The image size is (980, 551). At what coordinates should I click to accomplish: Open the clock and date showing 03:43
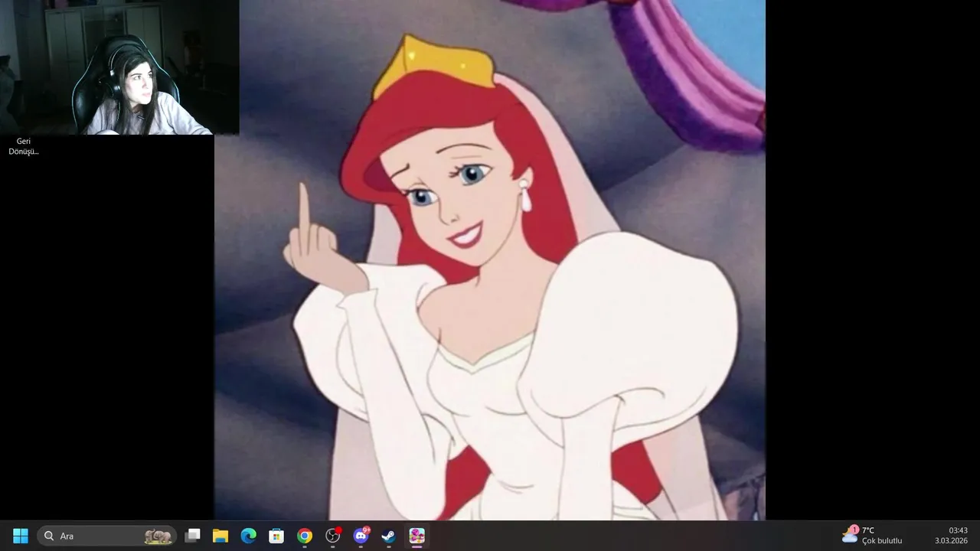point(952,536)
